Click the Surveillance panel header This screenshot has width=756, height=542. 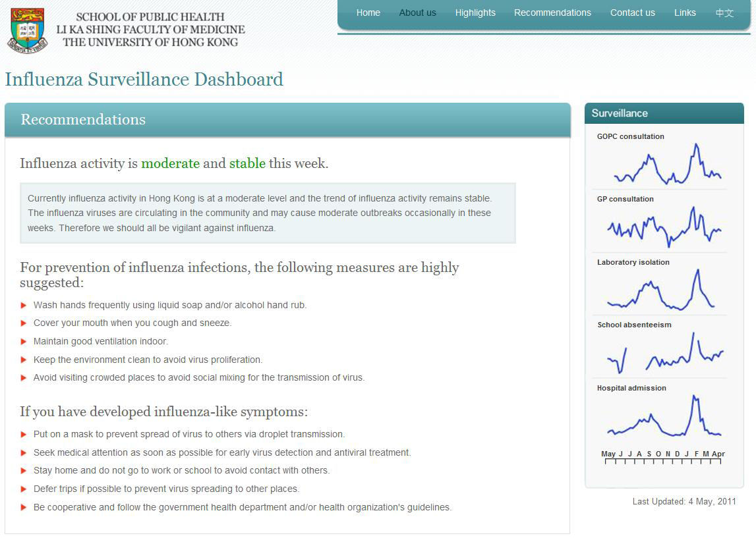point(664,113)
